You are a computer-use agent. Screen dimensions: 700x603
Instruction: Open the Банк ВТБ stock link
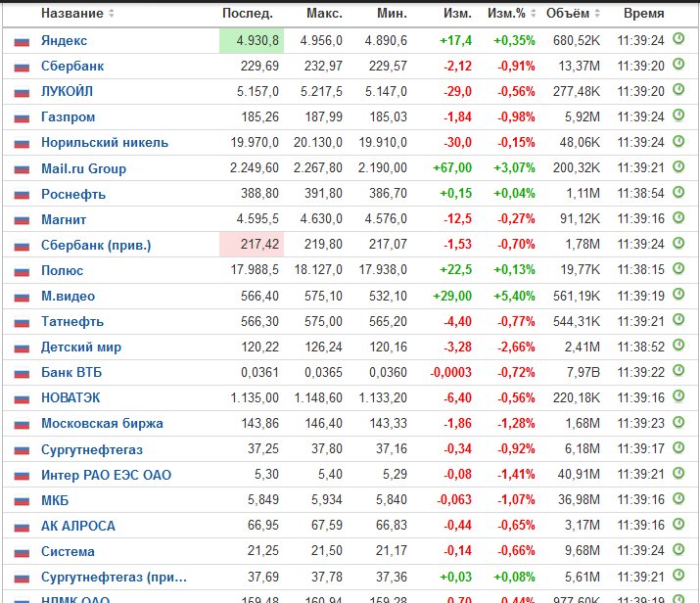click(71, 372)
